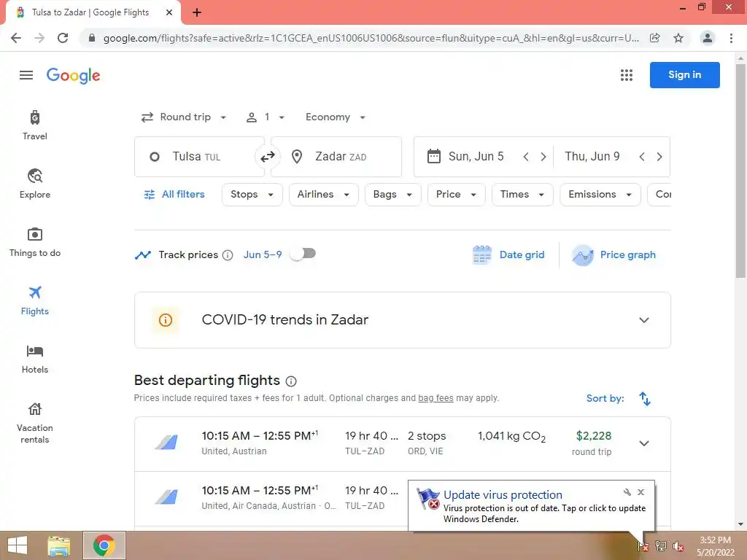Toggle the Track prices switch
The image size is (747, 560).
click(x=304, y=253)
